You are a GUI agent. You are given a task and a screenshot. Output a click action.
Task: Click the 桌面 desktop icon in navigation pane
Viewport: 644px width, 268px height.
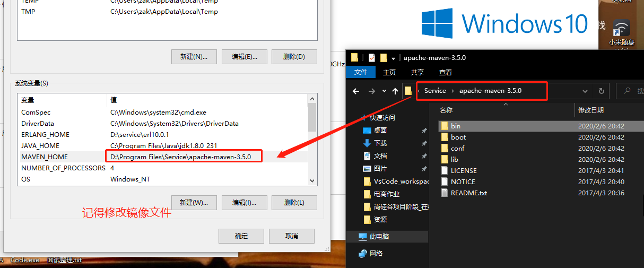click(367, 131)
